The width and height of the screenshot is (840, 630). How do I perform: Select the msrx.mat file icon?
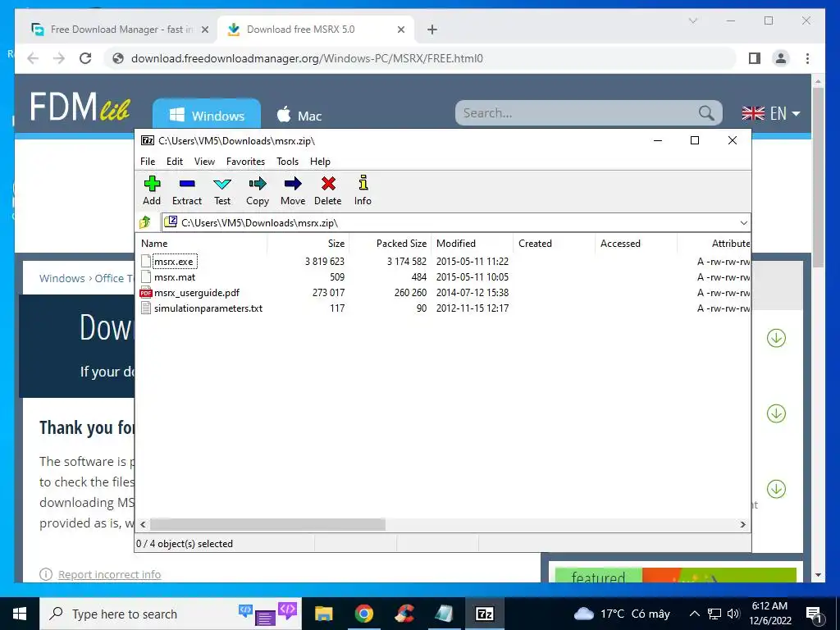coord(146,277)
